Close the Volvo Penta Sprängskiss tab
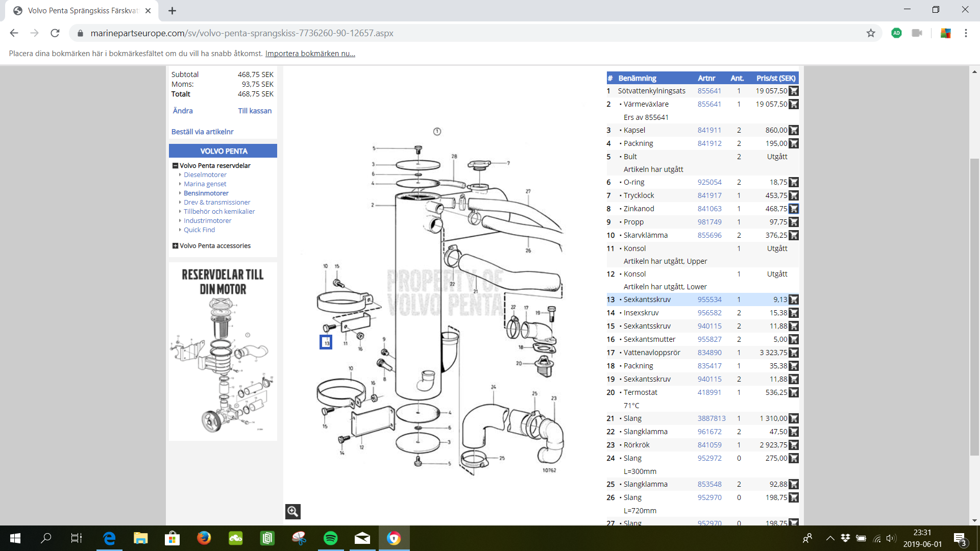 148,11
